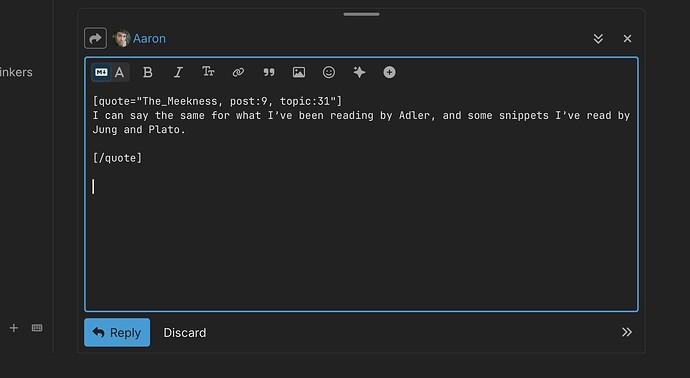Open more composer options plus menu

click(x=389, y=72)
